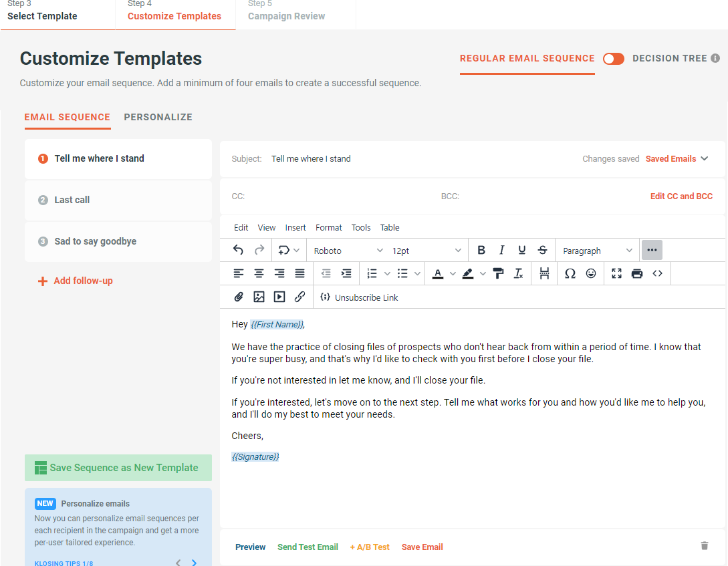Image resolution: width=728 pixels, height=566 pixels.
Task: Open the font family dropdown
Action: [x=348, y=251]
